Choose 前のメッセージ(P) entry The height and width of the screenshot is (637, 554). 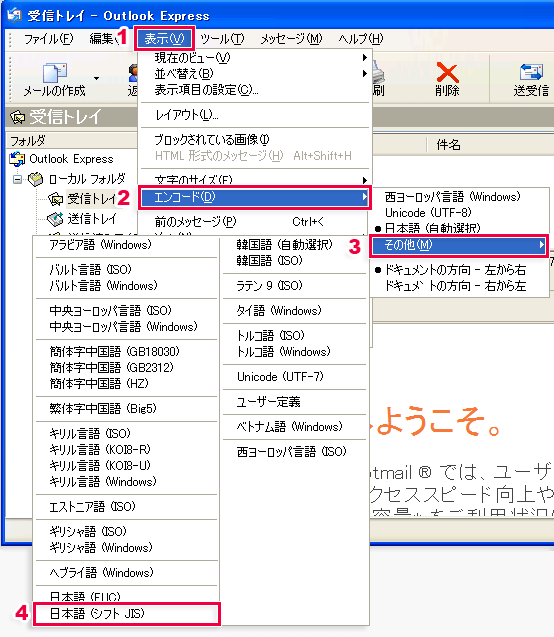[x=255, y=222]
